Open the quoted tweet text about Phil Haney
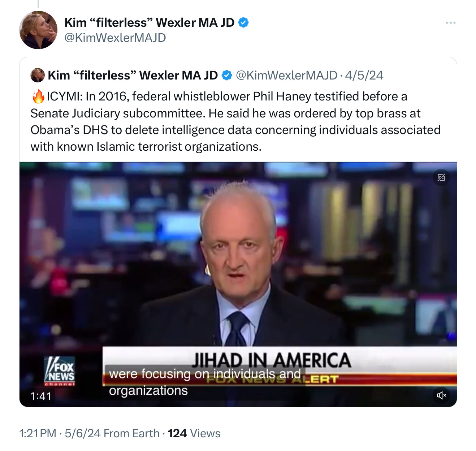This screenshot has height=451, width=476. (x=235, y=121)
